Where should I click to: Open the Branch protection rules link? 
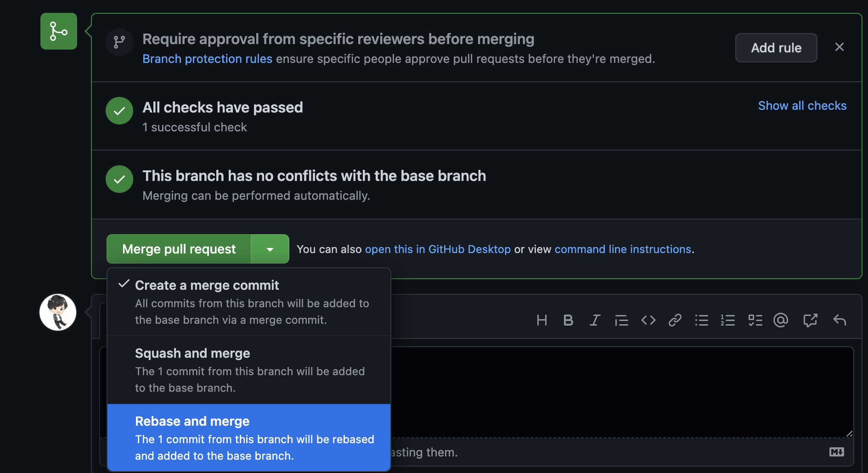pos(207,58)
